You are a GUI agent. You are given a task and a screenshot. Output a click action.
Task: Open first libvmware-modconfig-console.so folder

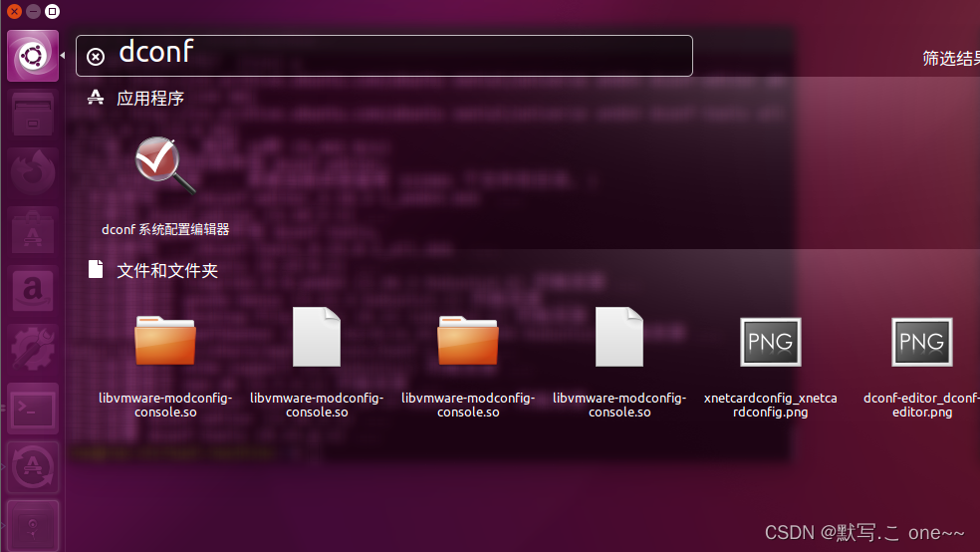pos(165,341)
